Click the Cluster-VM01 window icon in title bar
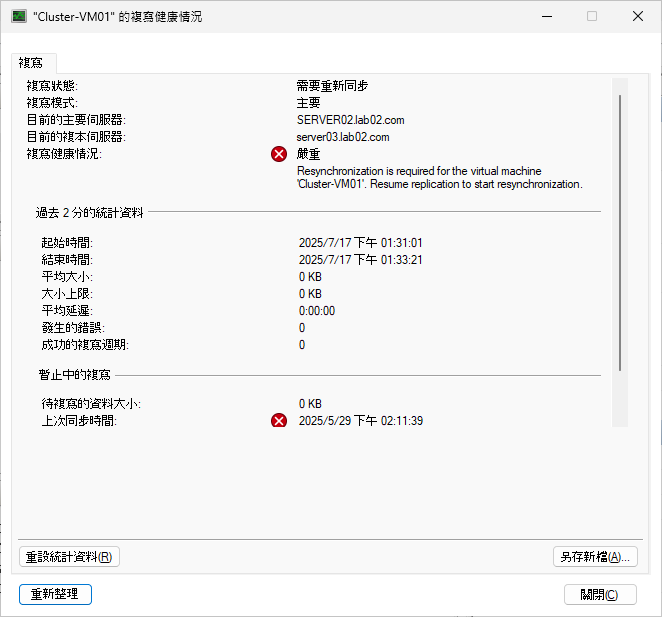This screenshot has height=617, width=662. [19, 17]
